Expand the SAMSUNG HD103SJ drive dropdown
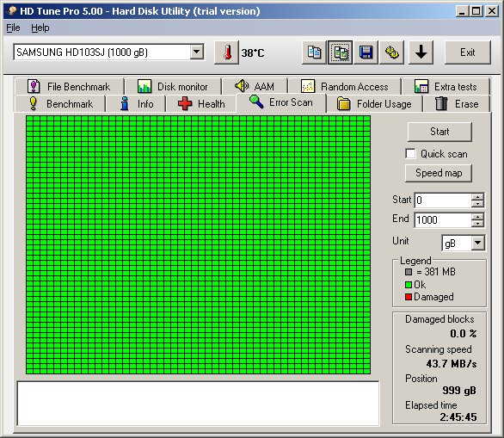 point(196,52)
